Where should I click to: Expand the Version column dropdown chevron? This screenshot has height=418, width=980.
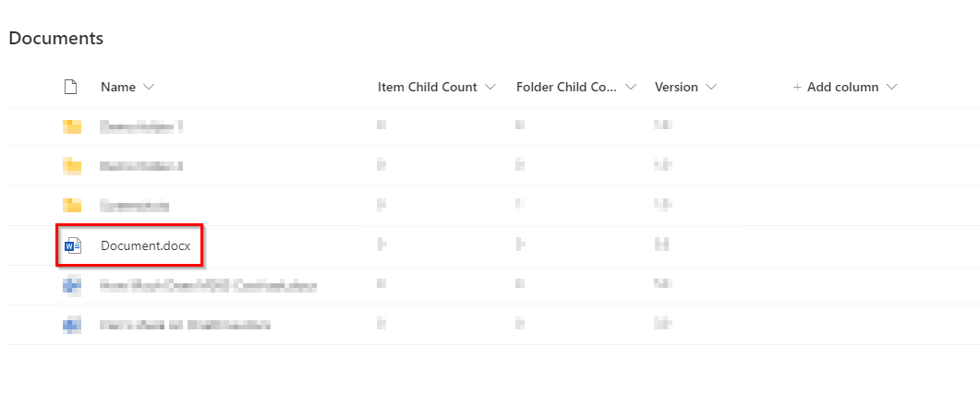tap(711, 87)
